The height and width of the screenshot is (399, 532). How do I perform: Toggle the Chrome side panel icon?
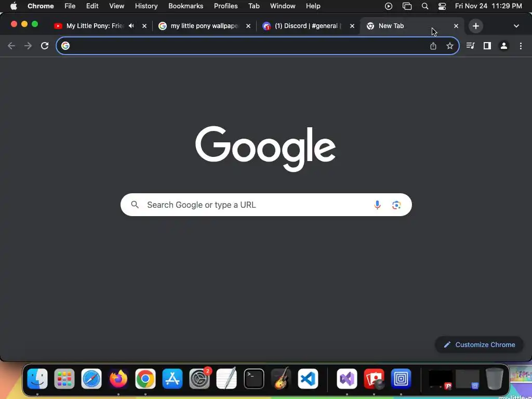coord(487,46)
